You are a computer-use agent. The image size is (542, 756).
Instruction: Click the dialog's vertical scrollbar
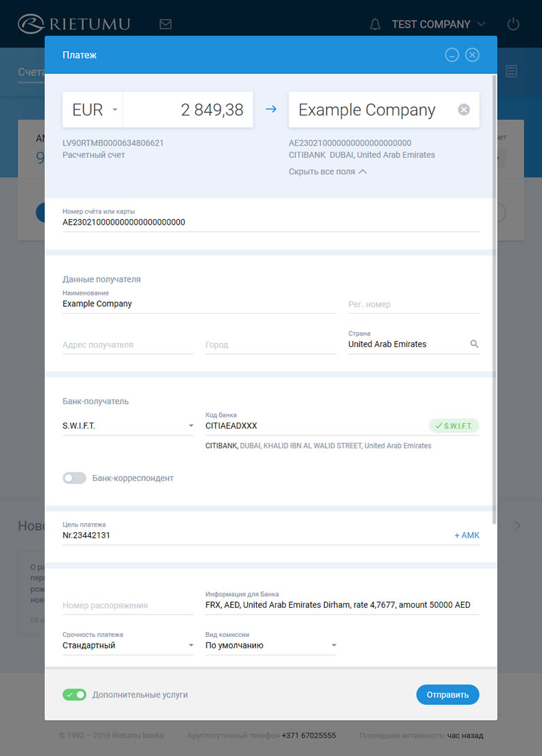(x=494, y=299)
